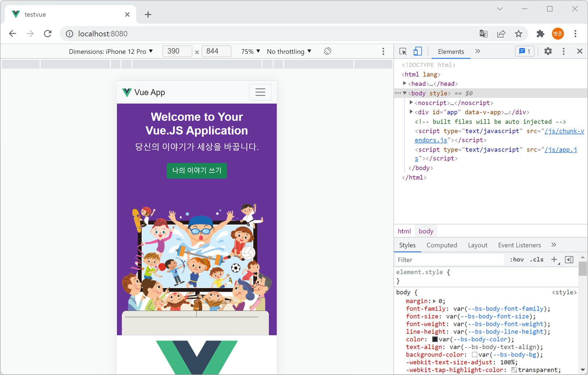Close the testvue tab
This screenshot has height=375, width=588.
(127, 14)
